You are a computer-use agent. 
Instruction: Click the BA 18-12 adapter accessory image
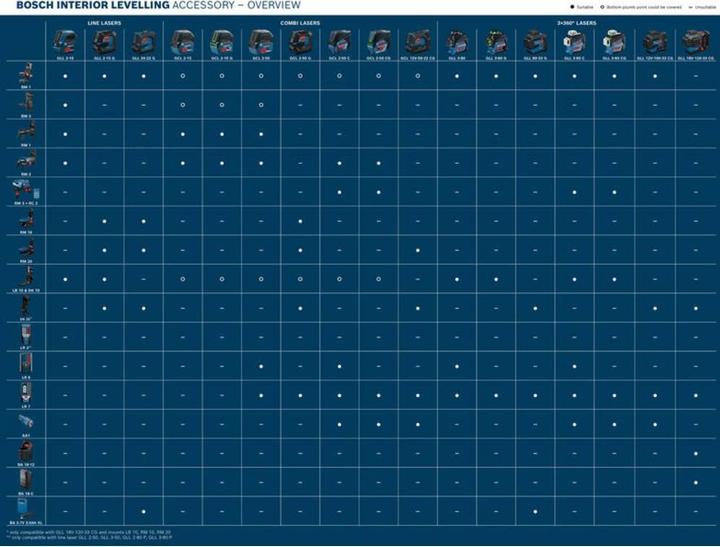point(26,451)
